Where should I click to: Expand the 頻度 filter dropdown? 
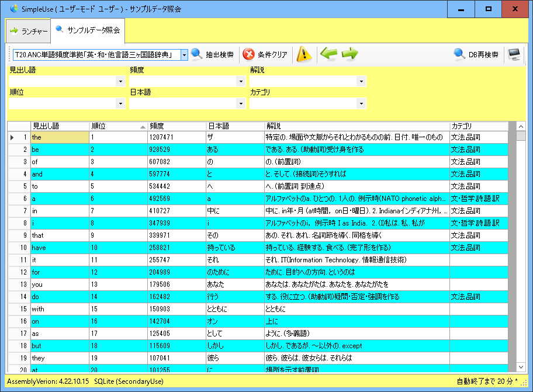click(x=241, y=82)
